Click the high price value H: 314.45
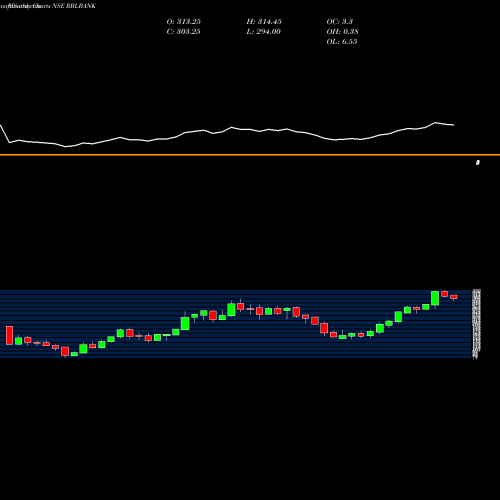Image resolution: width=500 pixels, height=500 pixels. pos(264,22)
